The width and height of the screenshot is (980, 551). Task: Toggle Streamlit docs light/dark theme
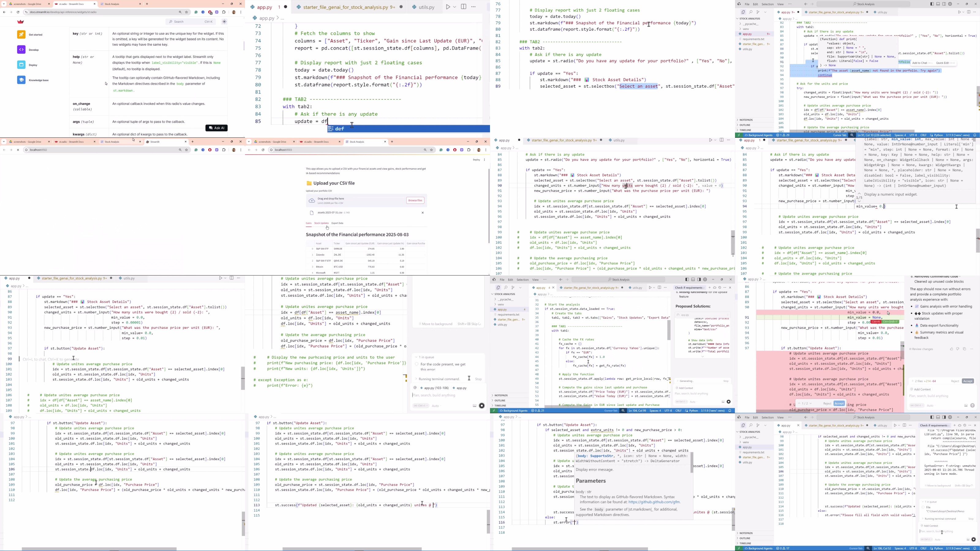pos(224,22)
